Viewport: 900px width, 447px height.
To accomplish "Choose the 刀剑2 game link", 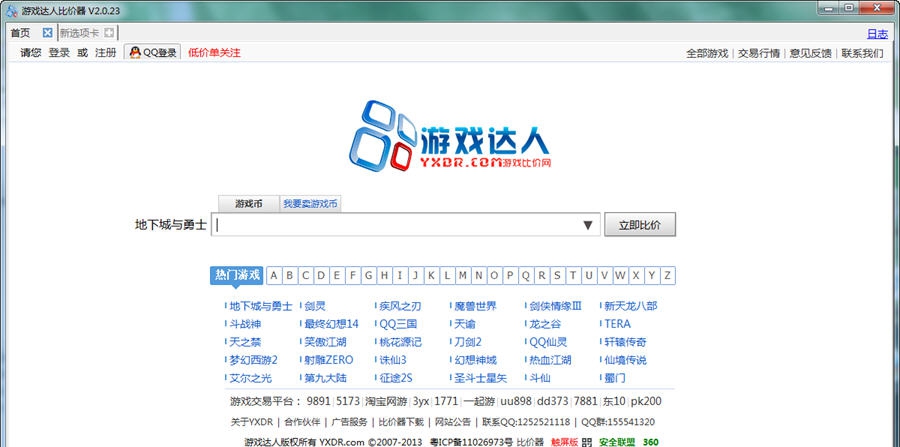I will coord(468,343).
